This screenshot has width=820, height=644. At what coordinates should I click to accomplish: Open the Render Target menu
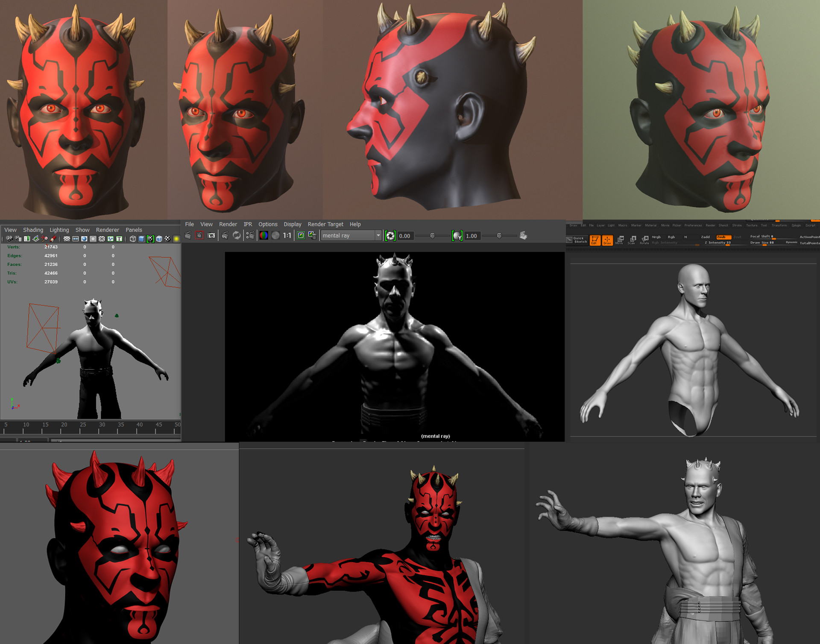[x=325, y=224]
